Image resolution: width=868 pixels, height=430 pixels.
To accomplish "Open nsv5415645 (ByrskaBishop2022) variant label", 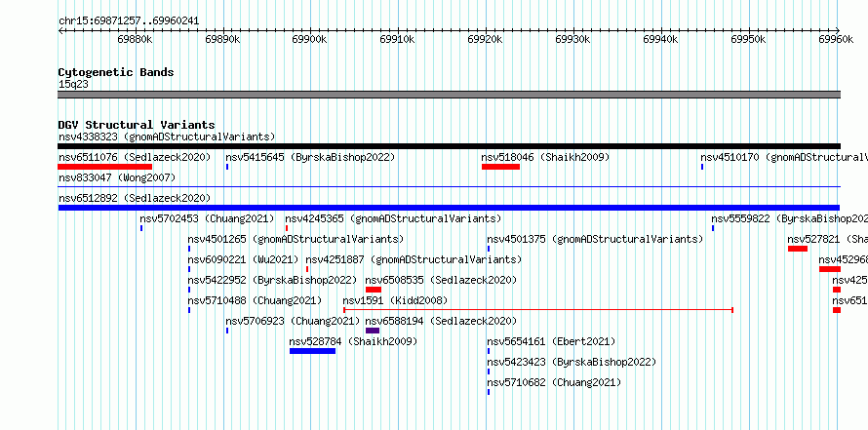I will click(x=310, y=157).
